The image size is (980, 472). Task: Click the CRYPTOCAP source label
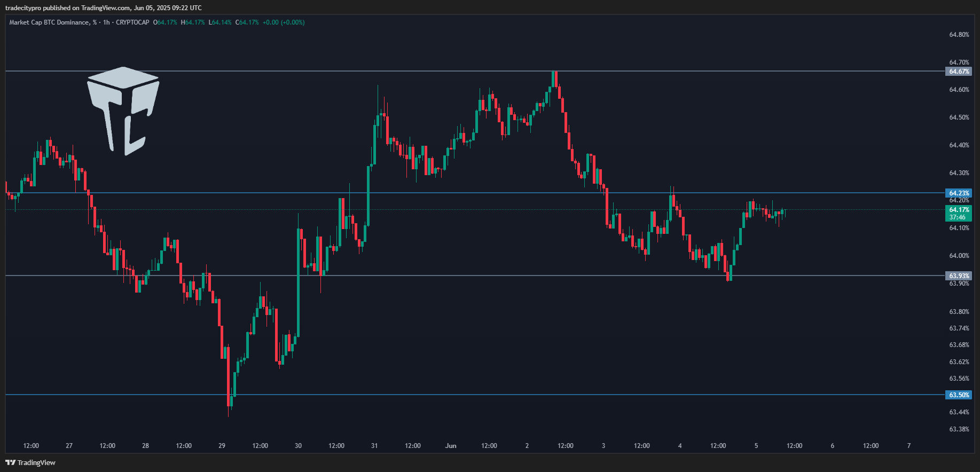132,22
